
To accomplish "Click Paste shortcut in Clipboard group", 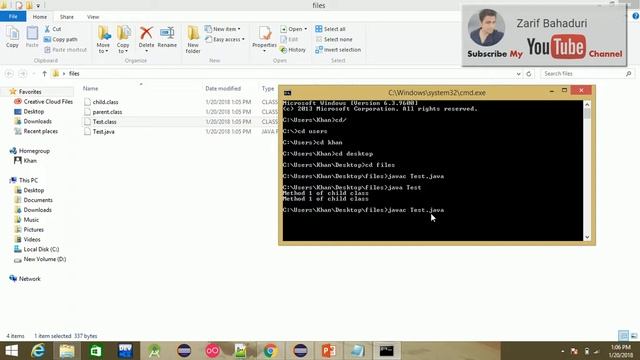I will pos(65,49).
